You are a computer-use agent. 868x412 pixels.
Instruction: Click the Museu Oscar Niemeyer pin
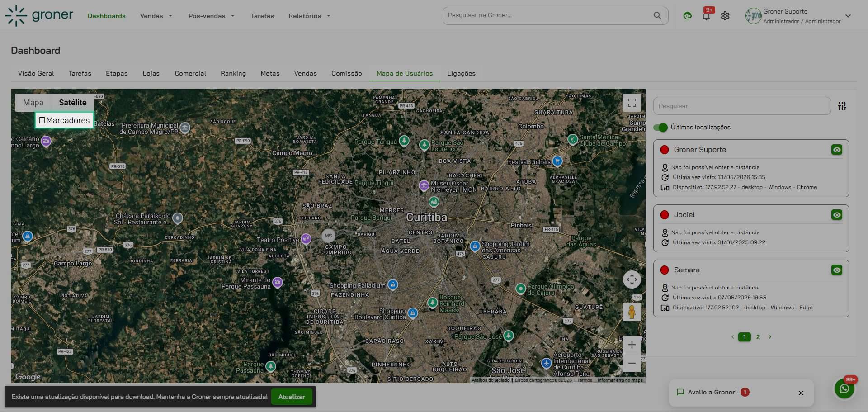(x=424, y=185)
